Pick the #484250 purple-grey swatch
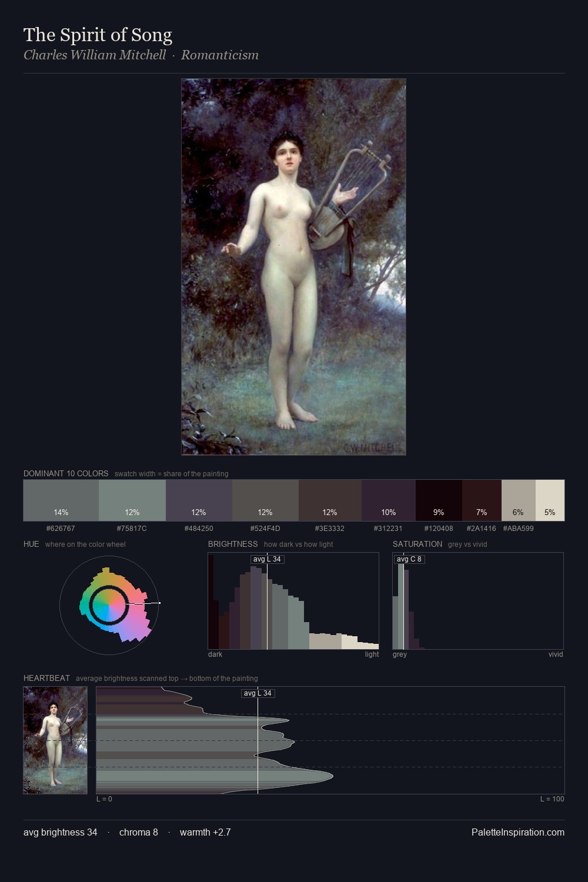The height and width of the screenshot is (882, 588). tap(199, 500)
